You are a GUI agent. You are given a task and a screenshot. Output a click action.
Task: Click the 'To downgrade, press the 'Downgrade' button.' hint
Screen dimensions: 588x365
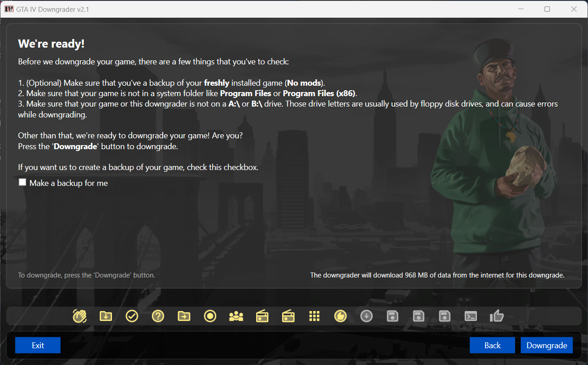(87, 275)
